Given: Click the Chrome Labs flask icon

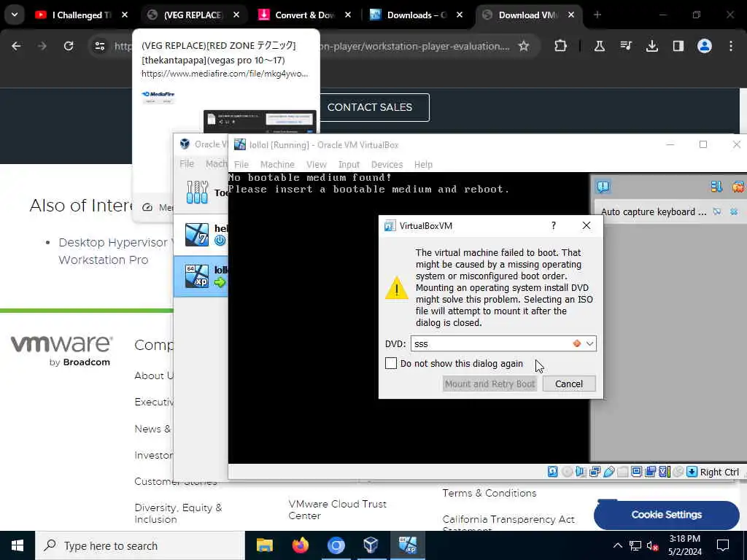Looking at the screenshot, I should (600, 46).
